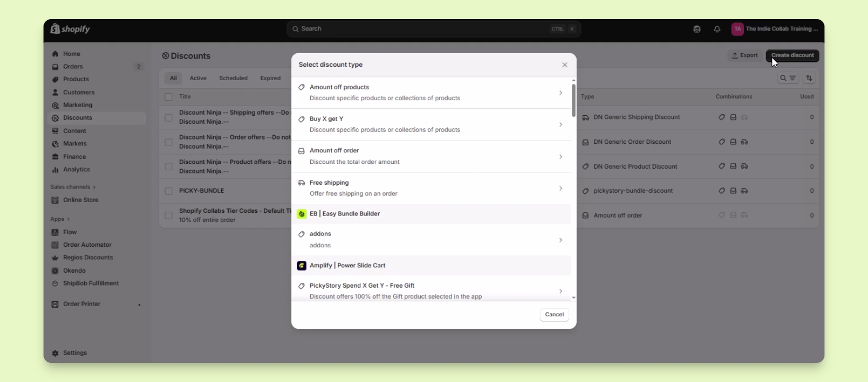Switch to the All discounts tab

pyautogui.click(x=173, y=79)
